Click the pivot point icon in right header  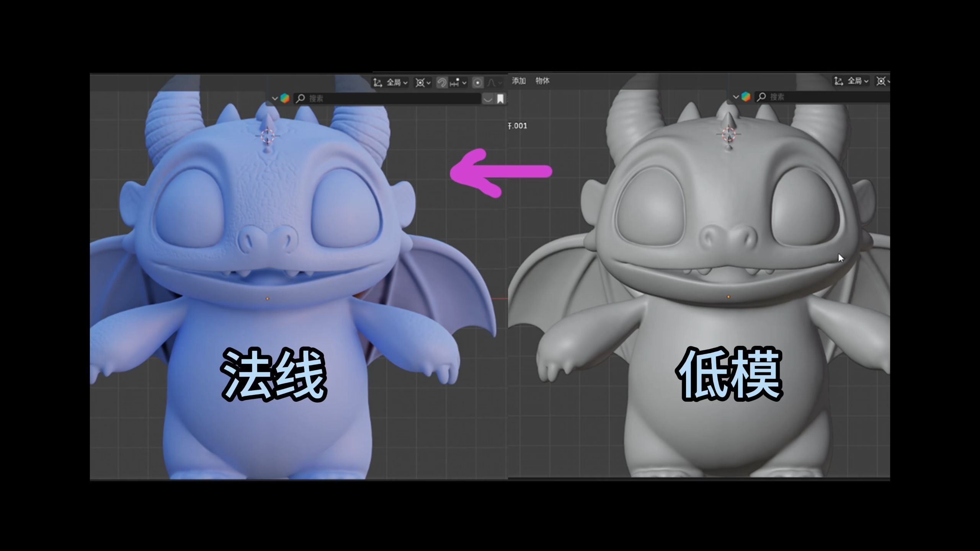(881, 81)
